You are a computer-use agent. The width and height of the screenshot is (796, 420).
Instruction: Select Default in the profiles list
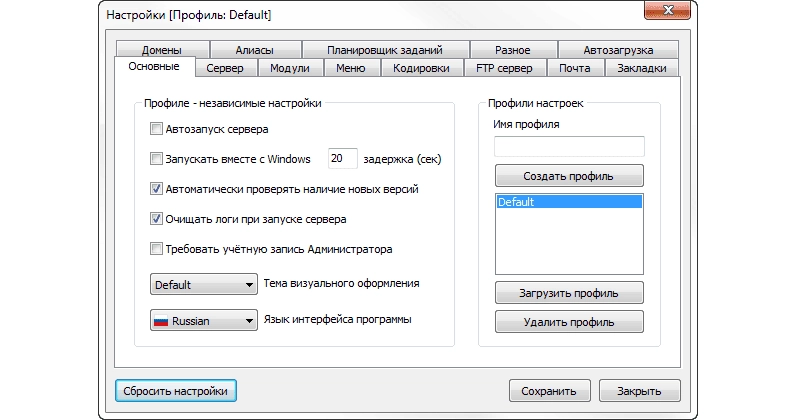pyautogui.click(x=569, y=202)
